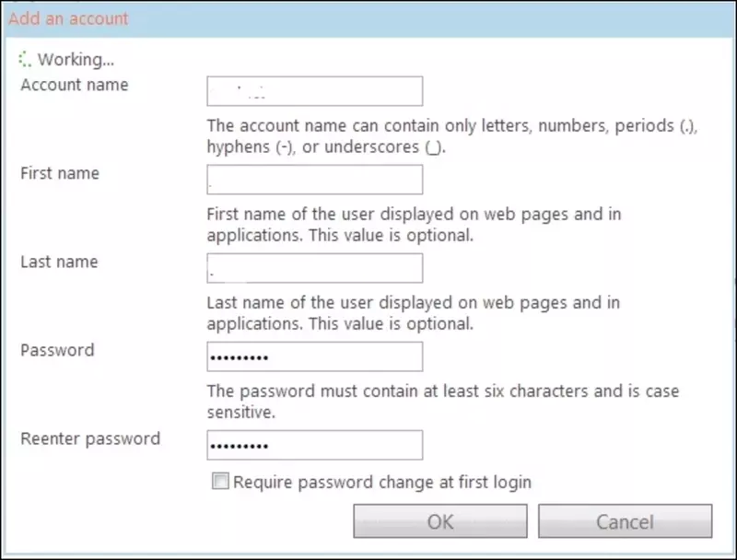Click the 'Last name of the user' description
The image size is (737, 560).
pyautogui.click(x=414, y=313)
